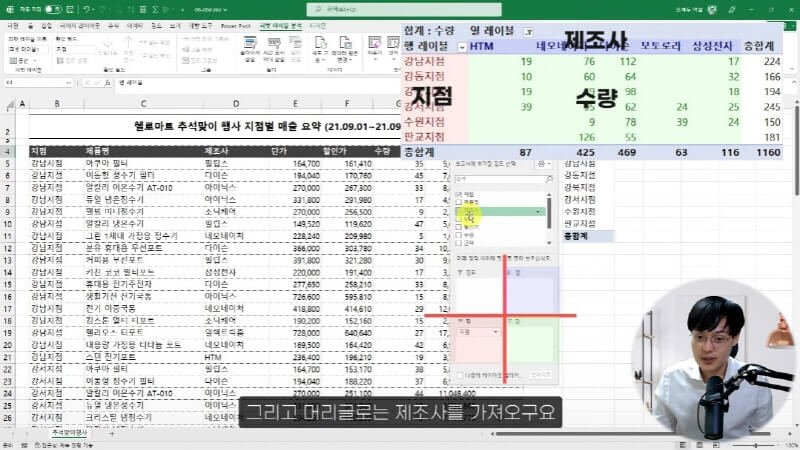Click the Page Break Preview icon in status bar

coord(716,445)
